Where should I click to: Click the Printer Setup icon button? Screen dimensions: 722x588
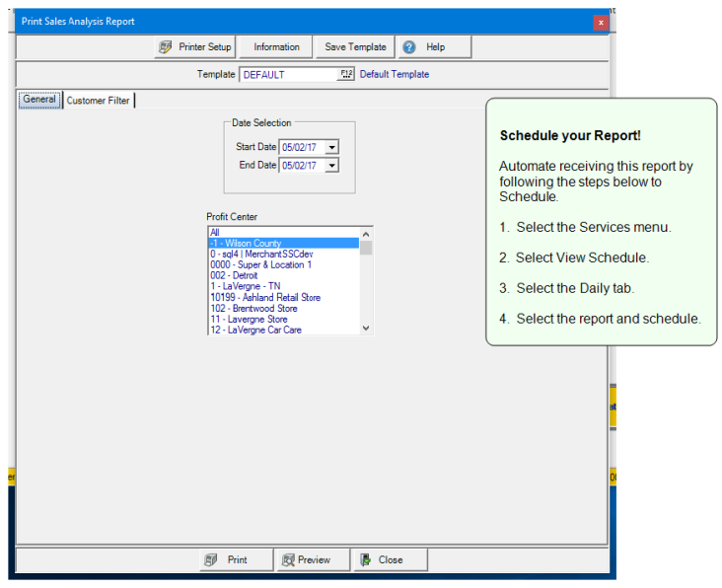[x=166, y=47]
